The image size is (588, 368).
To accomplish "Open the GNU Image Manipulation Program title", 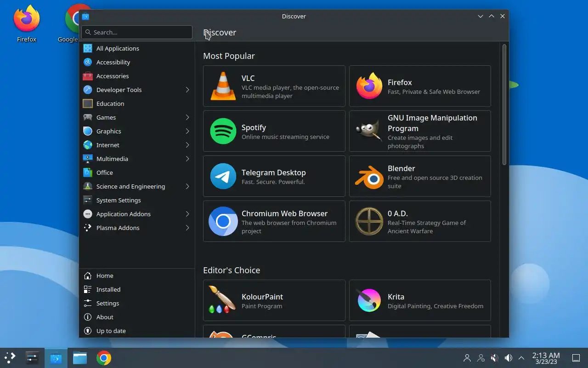I will [x=432, y=123].
